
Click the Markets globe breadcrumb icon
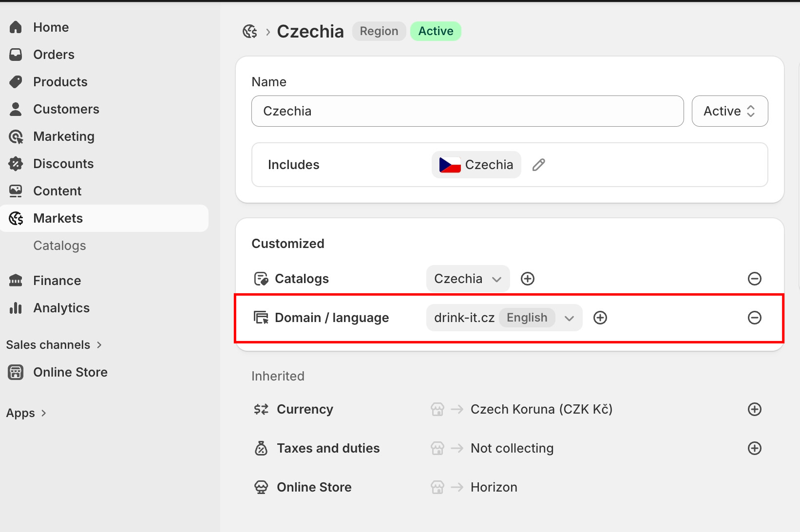[x=250, y=32]
